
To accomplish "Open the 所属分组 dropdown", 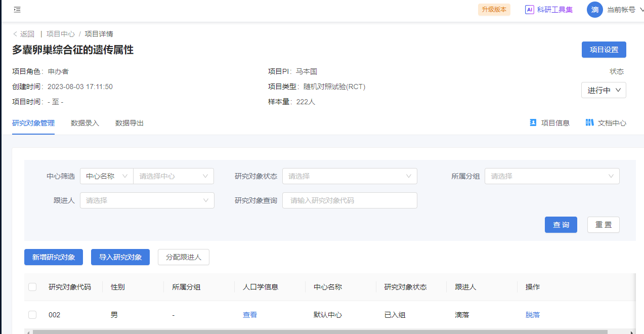I will click(552, 176).
